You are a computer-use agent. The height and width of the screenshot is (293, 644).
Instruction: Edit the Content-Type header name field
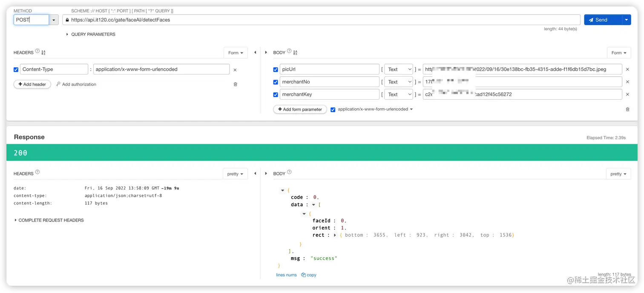[x=54, y=69]
